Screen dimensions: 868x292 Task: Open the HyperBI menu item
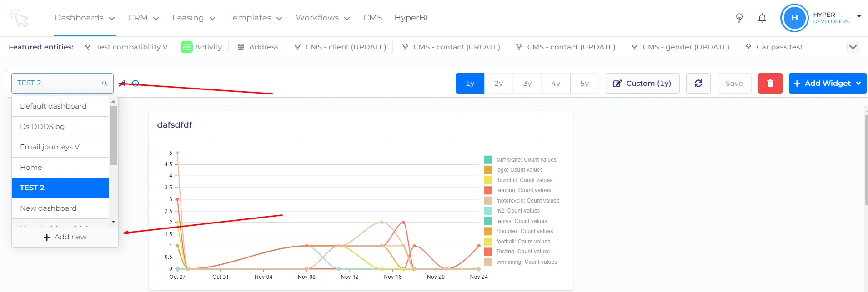click(x=411, y=18)
